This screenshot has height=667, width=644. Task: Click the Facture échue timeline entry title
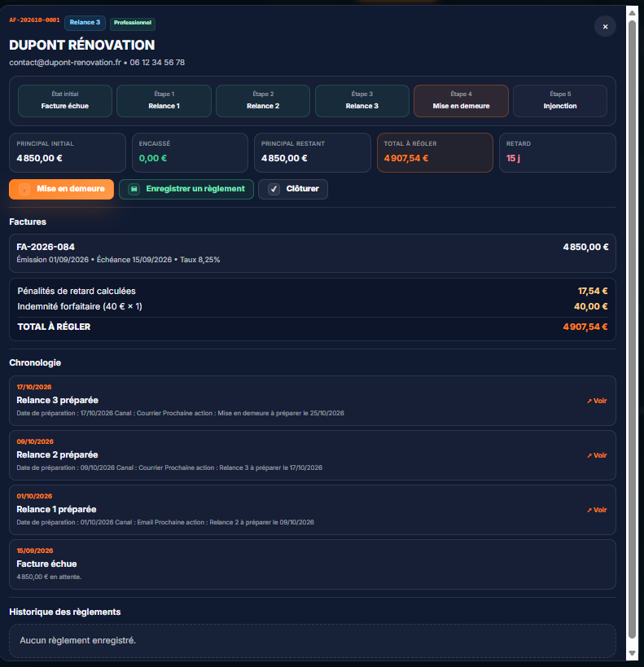tap(46, 564)
